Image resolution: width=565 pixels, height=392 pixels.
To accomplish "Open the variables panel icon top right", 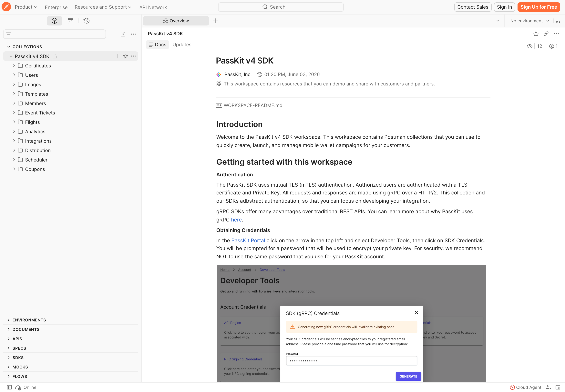I will pos(558,21).
